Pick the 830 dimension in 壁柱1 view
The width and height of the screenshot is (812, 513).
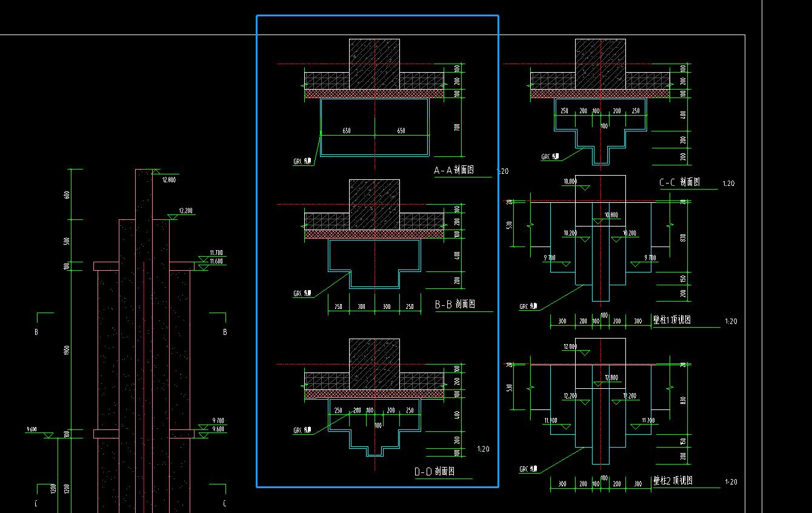683,238
